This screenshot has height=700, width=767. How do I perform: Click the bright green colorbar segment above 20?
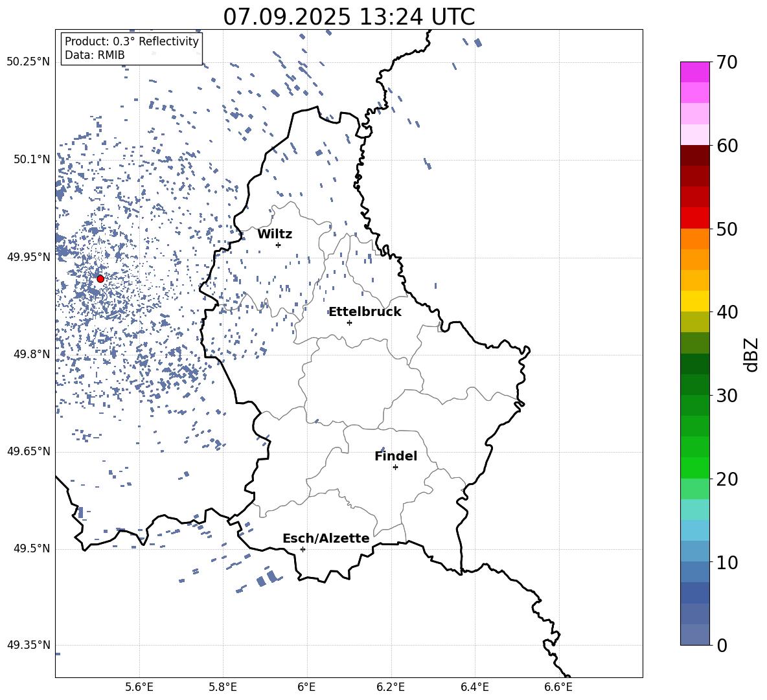coord(694,468)
